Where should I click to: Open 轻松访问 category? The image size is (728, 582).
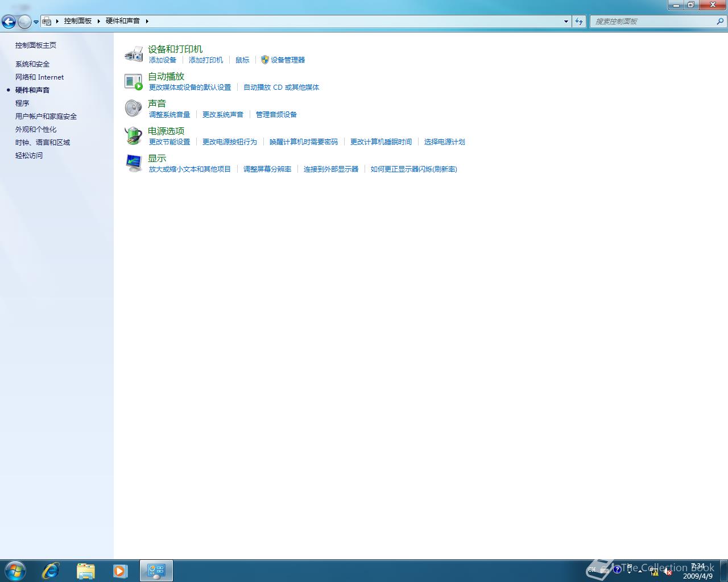coord(29,156)
